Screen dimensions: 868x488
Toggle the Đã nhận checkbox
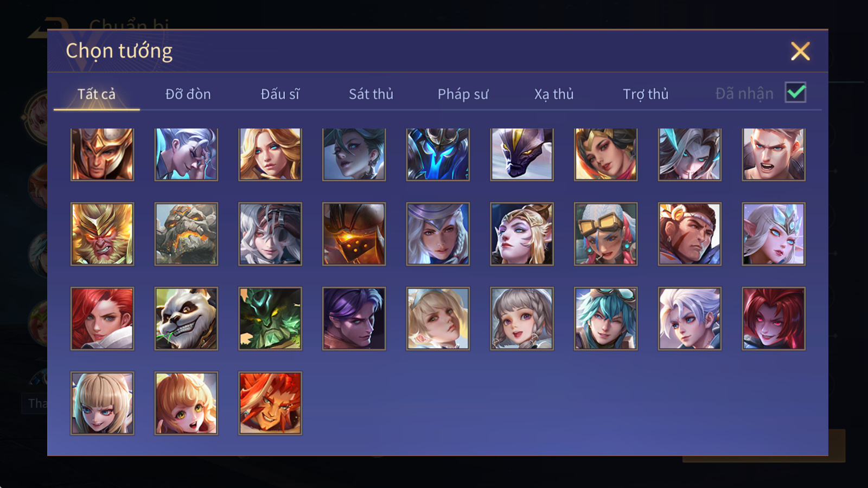coord(796,92)
